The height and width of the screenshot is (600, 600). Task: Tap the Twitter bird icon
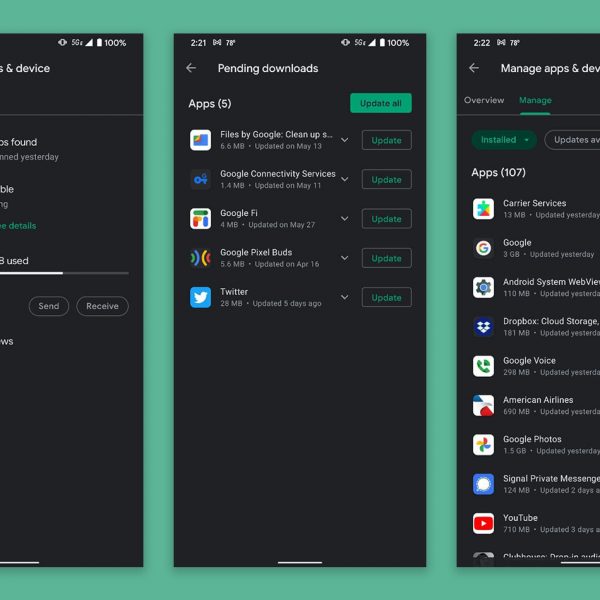(200, 297)
